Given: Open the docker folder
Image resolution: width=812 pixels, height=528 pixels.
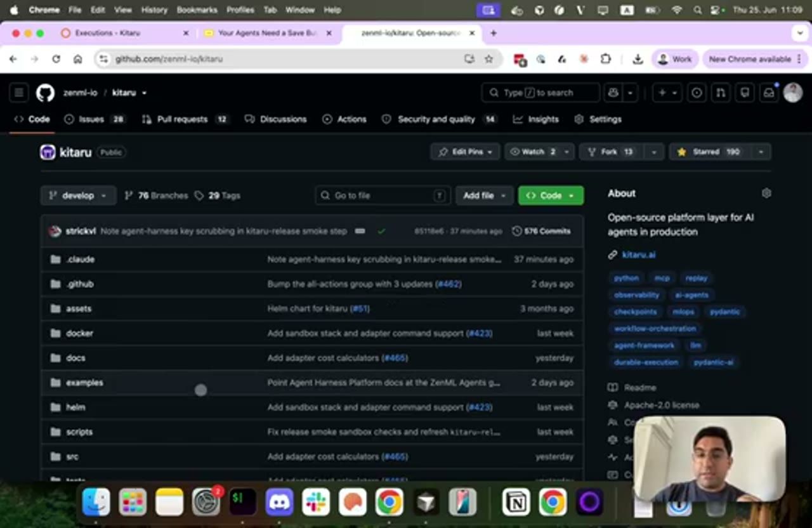Looking at the screenshot, I should pos(80,333).
